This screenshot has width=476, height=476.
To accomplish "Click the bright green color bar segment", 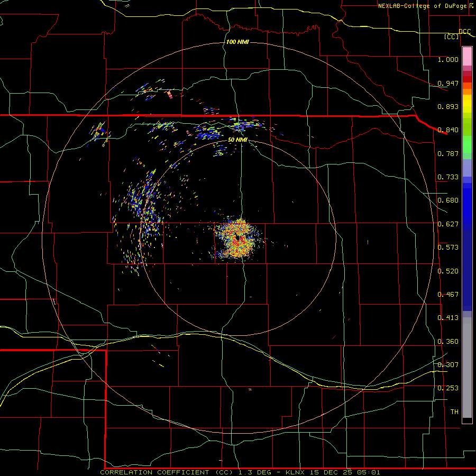I will (x=467, y=144).
